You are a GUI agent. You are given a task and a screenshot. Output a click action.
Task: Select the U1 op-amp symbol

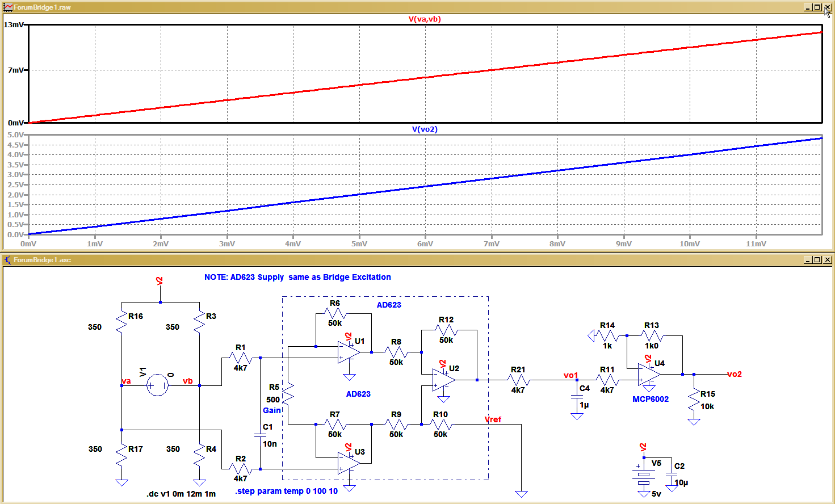point(349,352)
